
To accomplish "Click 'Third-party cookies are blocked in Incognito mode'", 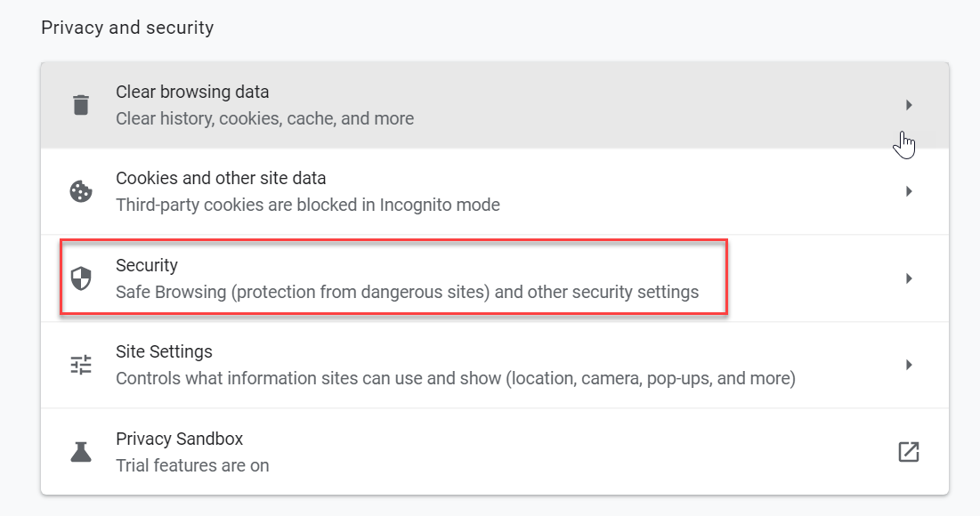I will click(307, 205).
